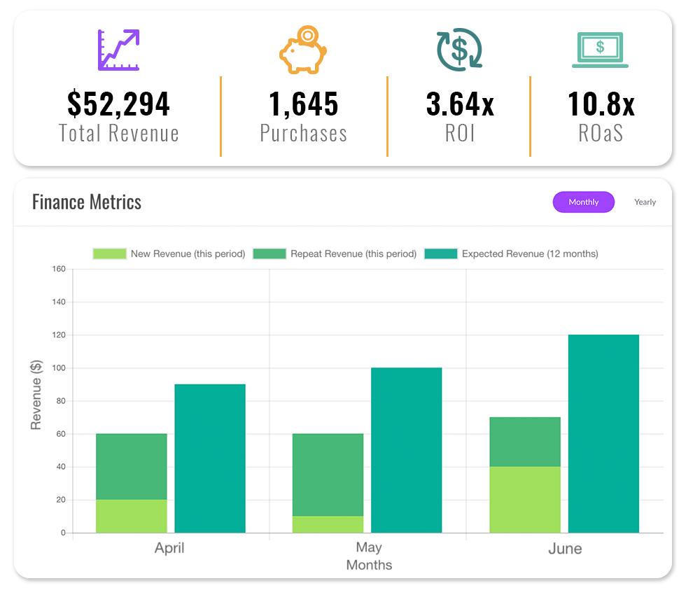Click April's repeat revenue bar segment
Viewport: 700px width, 595px height.
tap(132, 467)
